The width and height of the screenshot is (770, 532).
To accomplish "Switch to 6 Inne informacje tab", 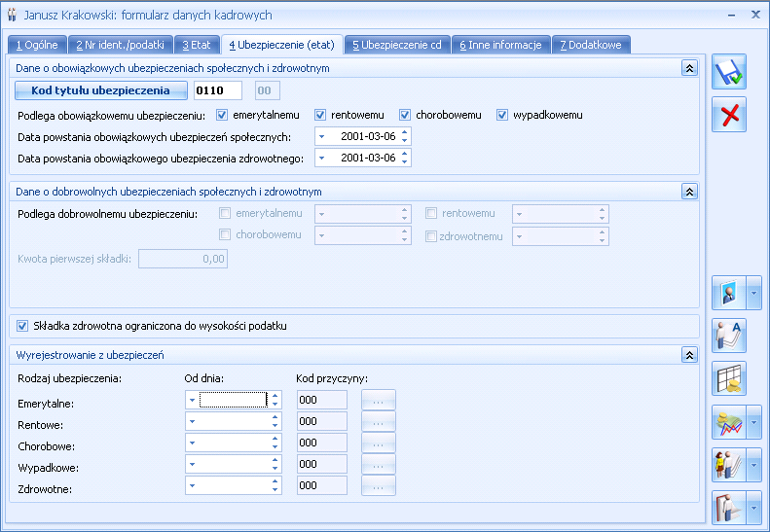I will pyautogui.click(x=501, y=45).
